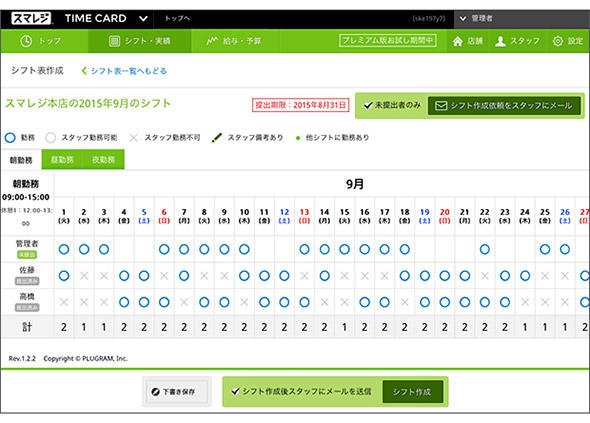The width and height of the screenshot is (590, 423).
Task: Toggle 管理者 shift circle on day 1
Action: point(64,249)
